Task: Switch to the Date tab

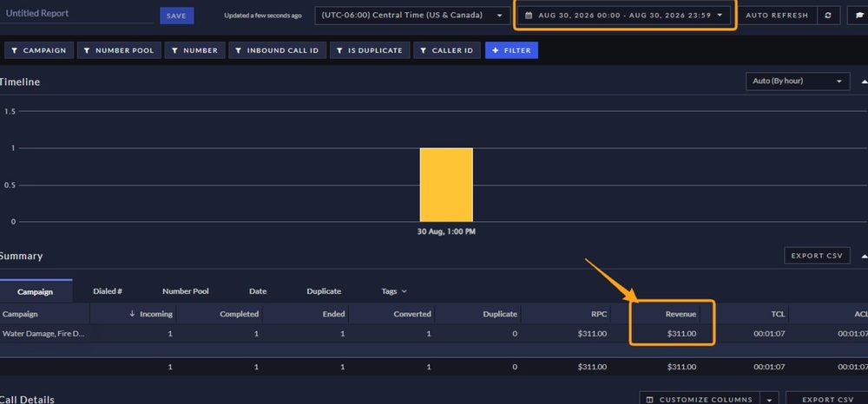Action: [x=258, y=291]
